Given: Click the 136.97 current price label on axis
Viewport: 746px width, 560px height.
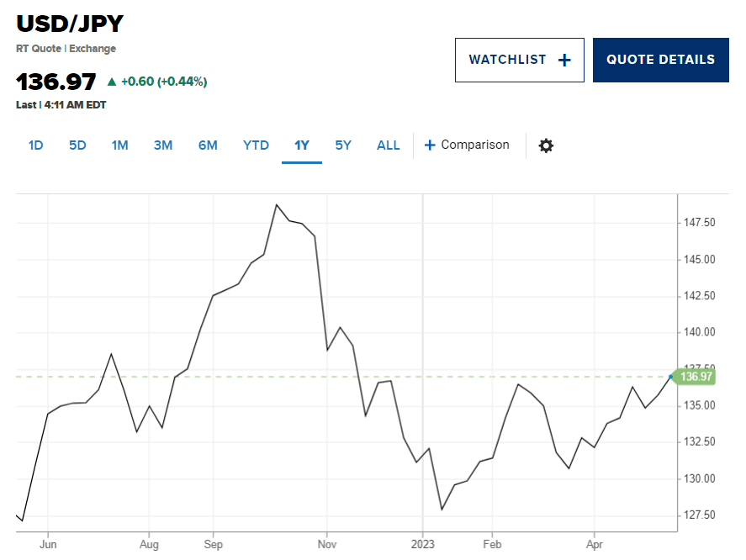Looking at the screenshot, I should (697, 377).
